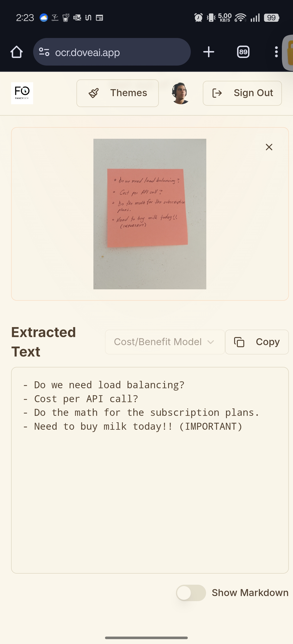Click the FancyOCR logo

[x=22, y=93]
